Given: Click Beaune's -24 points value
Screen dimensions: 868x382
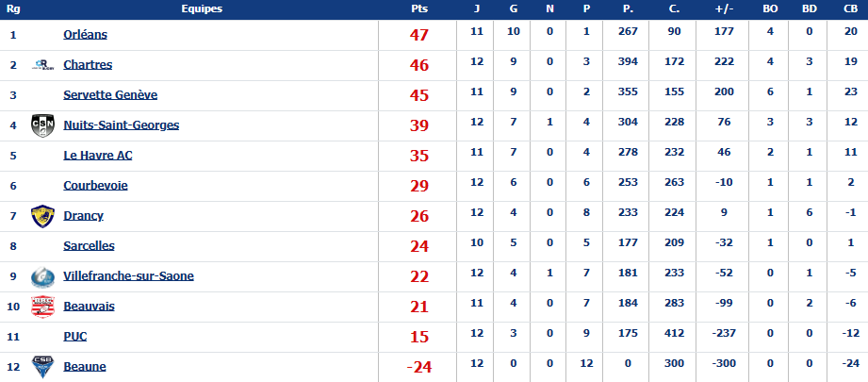Looking at the screenshot, I should click(x=418, y=367).
